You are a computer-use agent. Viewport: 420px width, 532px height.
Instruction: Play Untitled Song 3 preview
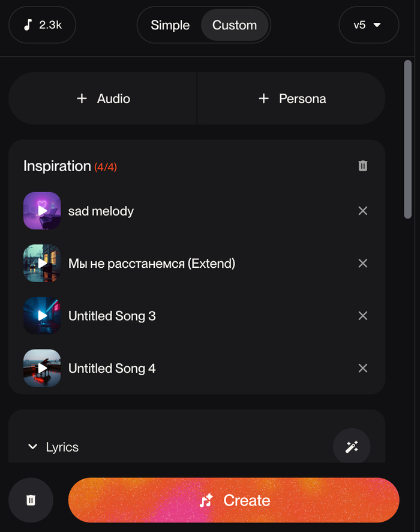point(42,316)
